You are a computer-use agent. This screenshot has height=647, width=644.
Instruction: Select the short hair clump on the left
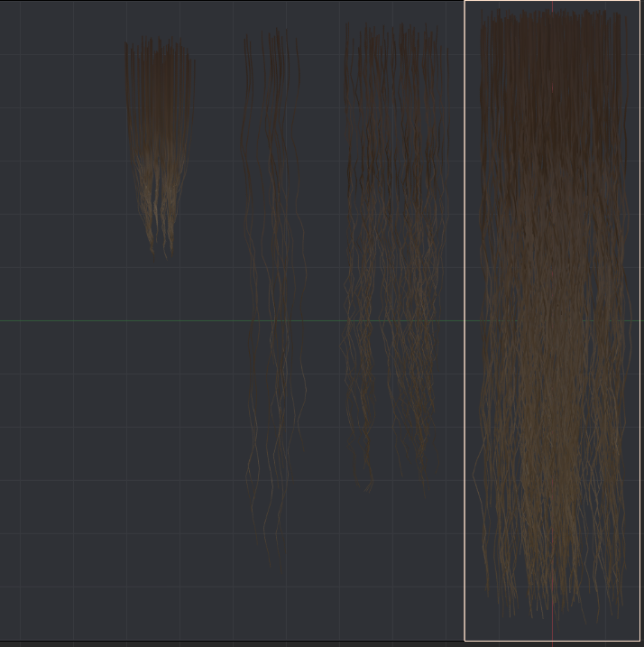159,135
